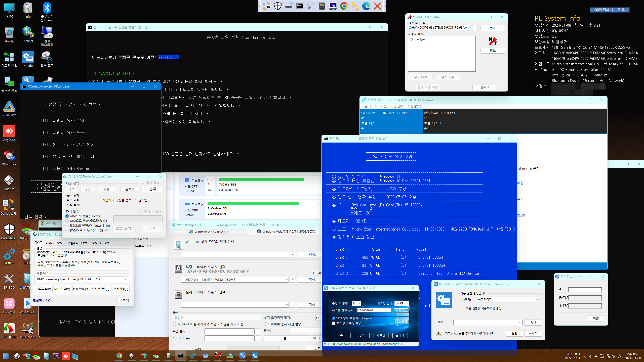The height and width of the screenshot is (362, 644).
Task: Launch Bootice desktop icon
Action: [x=9, y=183]
